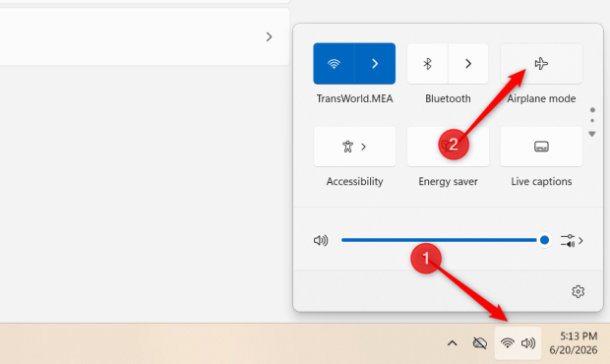Open Wi-Fi network list chevron
The height and width of the screenshot is (364, 610).
click(375, 63)
